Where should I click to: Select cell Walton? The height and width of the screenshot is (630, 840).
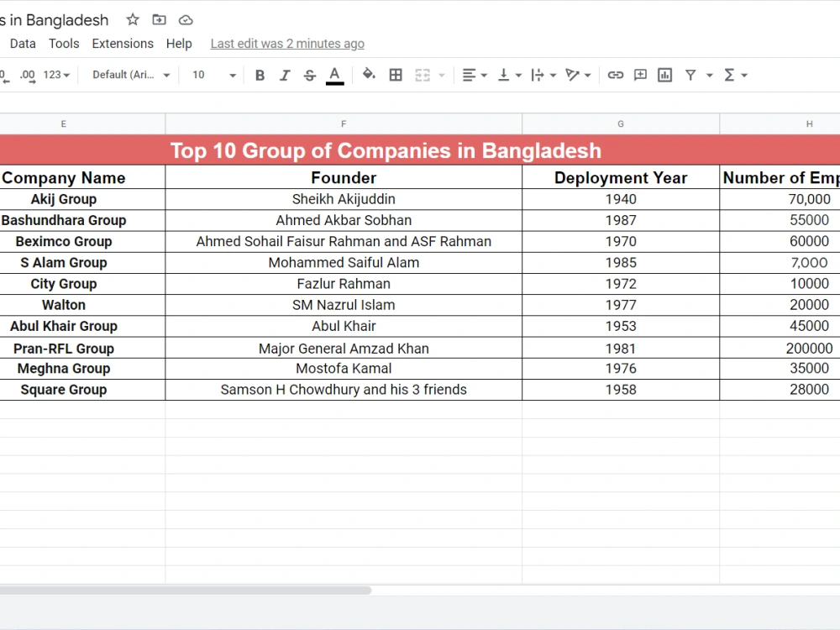tap(82, 305)
